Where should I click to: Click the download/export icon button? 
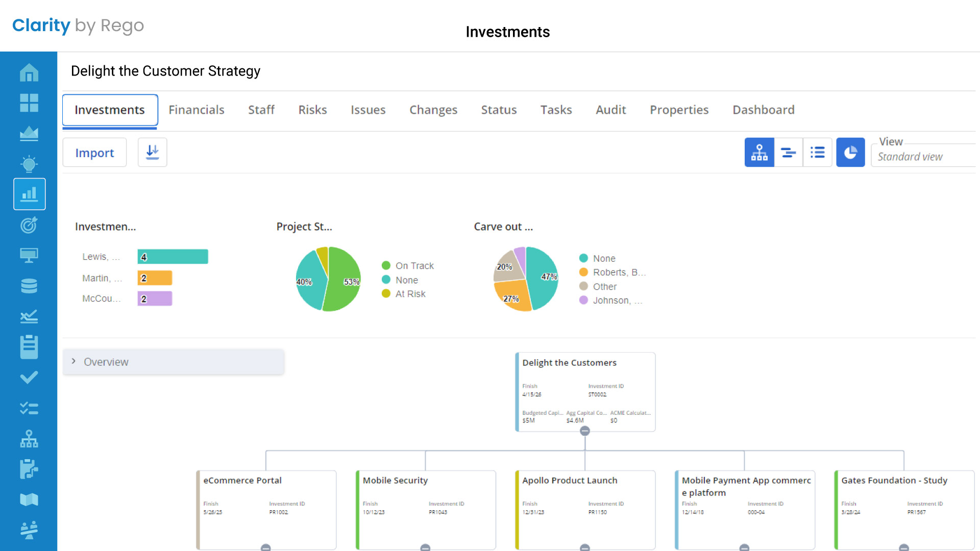[x=153, y=152]
